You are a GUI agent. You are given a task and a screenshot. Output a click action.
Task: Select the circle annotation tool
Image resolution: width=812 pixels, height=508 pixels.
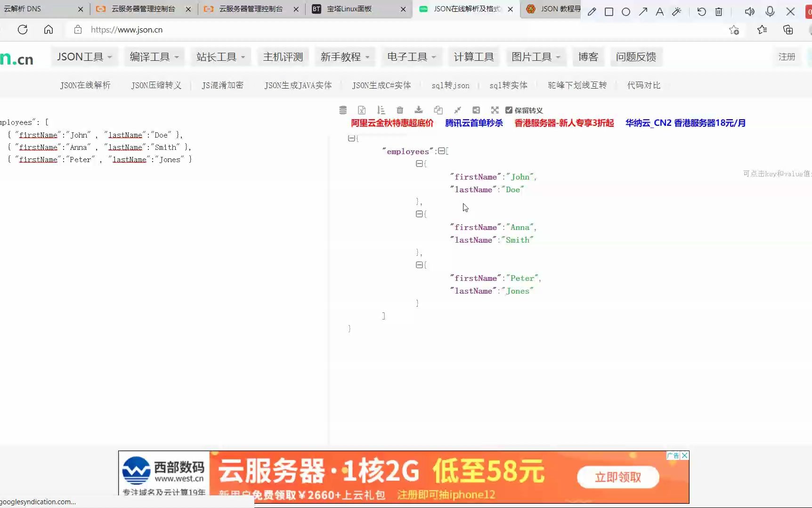click(626, 12)
